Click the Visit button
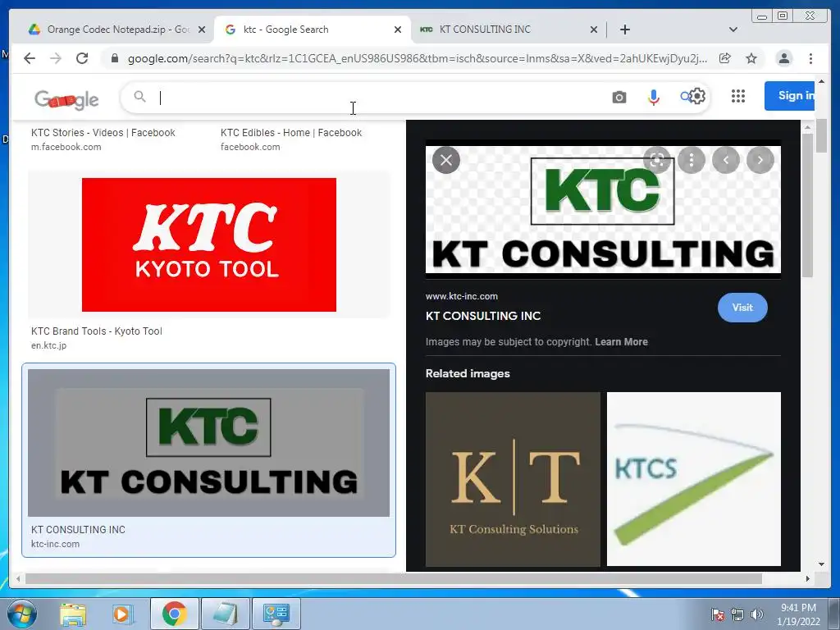This screenshot has height=630, width=840. pyautogui.click(x=742, y=308)
